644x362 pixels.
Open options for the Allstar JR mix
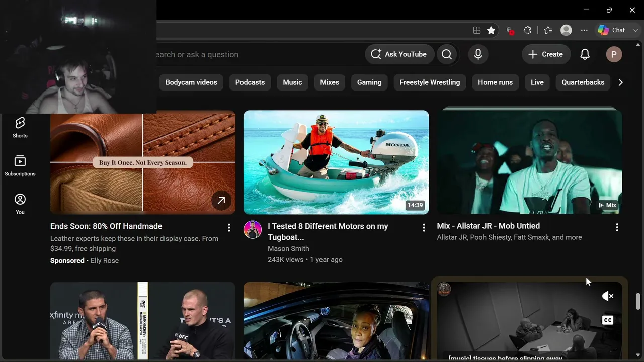[x=617, y=228]
